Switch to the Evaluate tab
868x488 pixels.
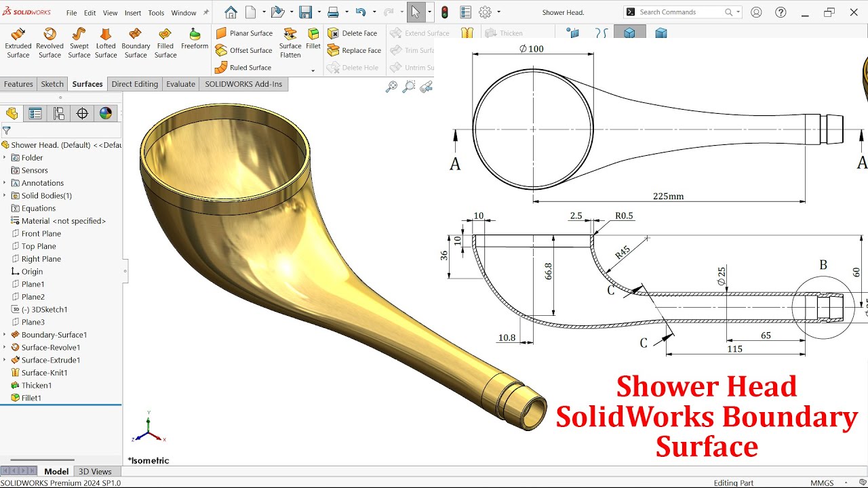(181, 84)
